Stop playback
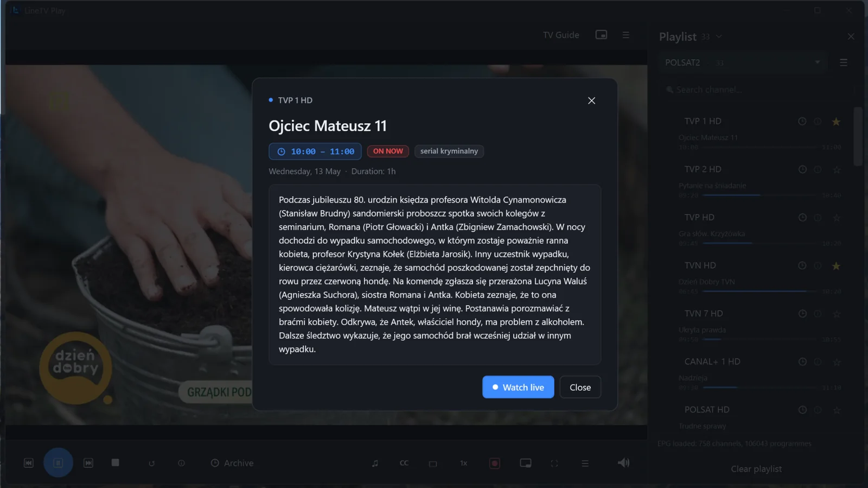The image size is (868, 488). (x=115, y=462)
